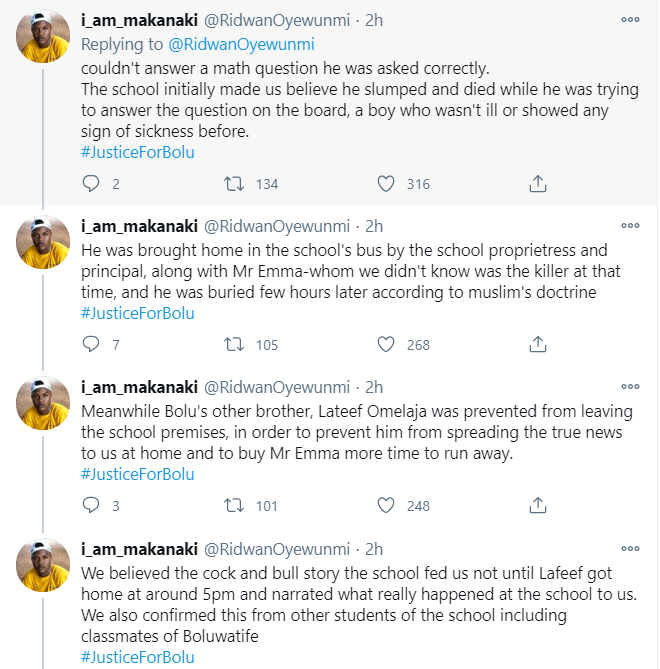Reply to the tweet about Lateef Omelaja
Image resolution: width=660 pixels, height=669 pixels.
coord(91,505)
